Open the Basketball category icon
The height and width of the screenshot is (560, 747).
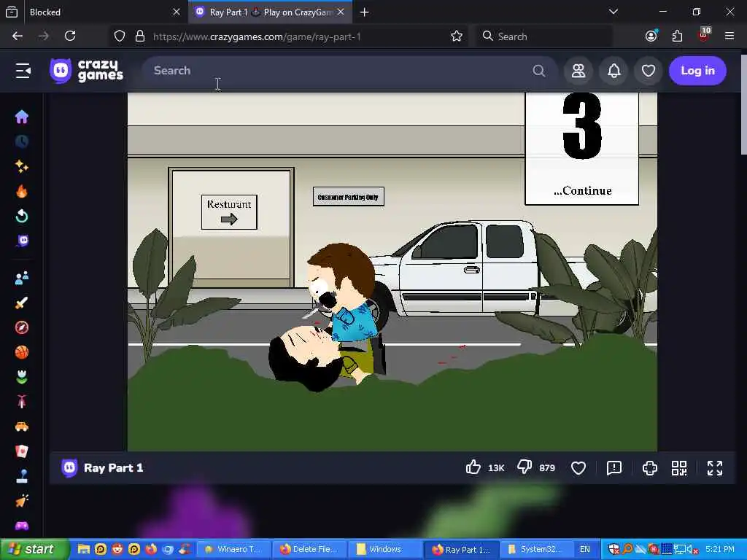(x=21, y=352)
